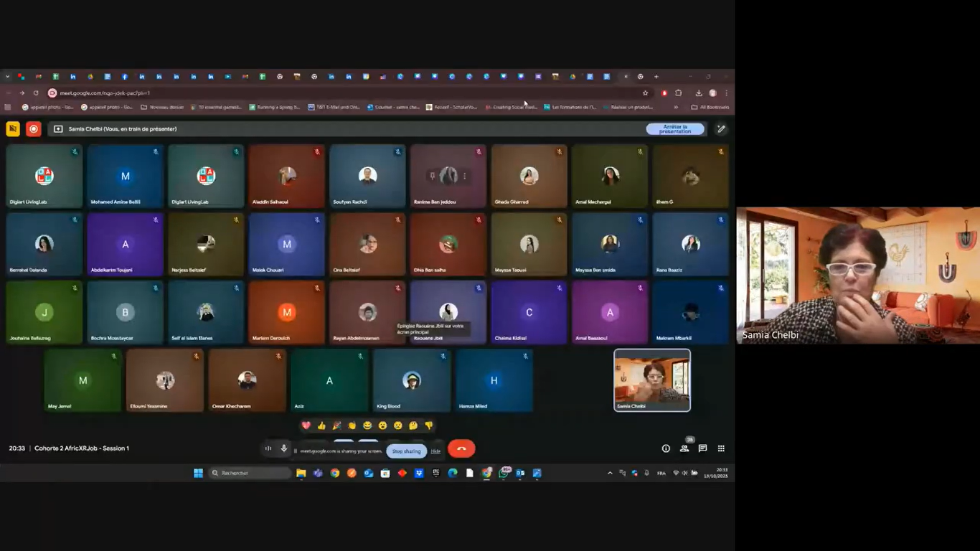Screen dimensions: 980x551
Task: Click the red hang up call button
Action: [x=461, y=448]
